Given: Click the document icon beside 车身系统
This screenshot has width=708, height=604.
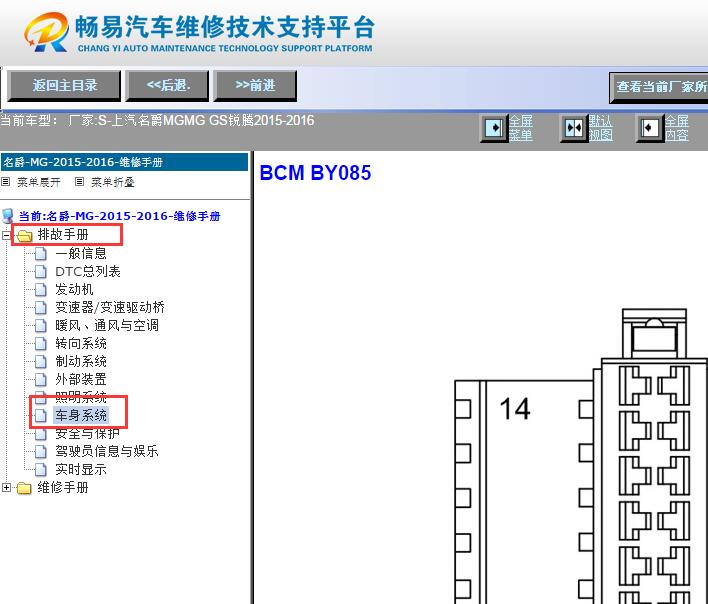Looking at the screenshot, I should [41, 415].
